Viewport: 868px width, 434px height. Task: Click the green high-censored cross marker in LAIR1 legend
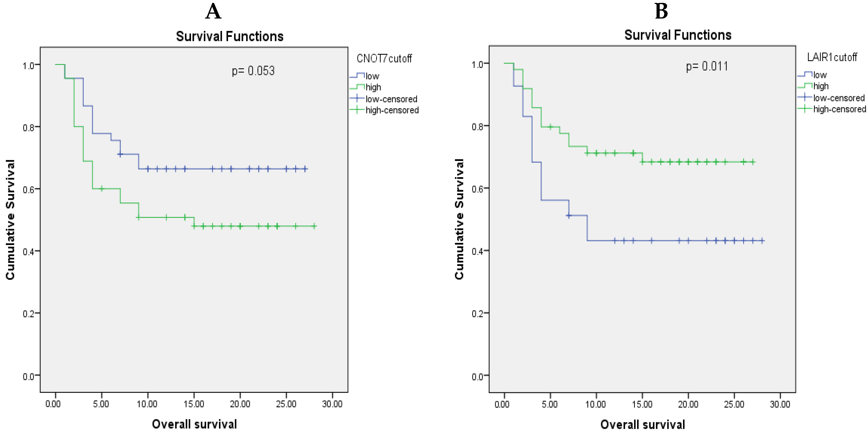tap(805, 108)
